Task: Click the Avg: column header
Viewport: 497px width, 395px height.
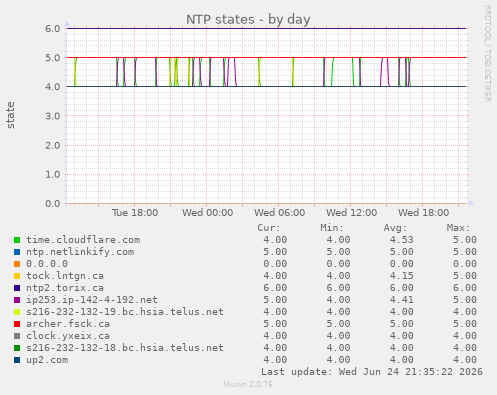Action: click(x=395, y=228)
